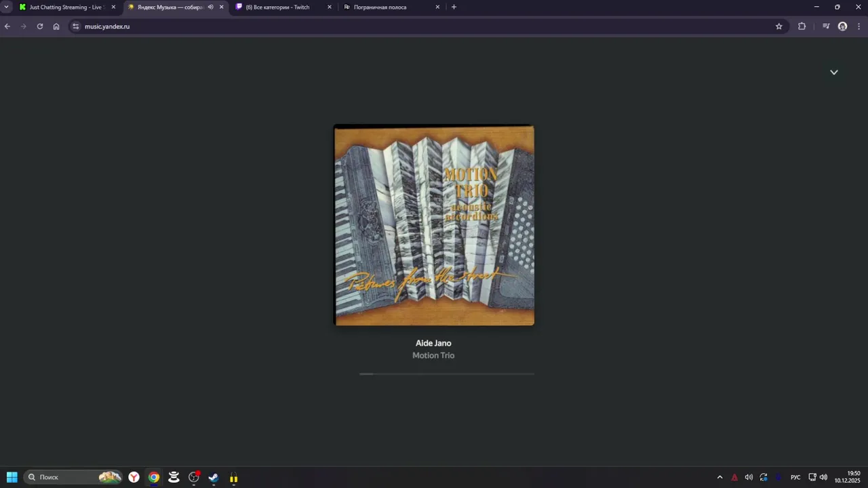Go forward in browser history
This screenshot has height=488, width=868.
(x=24, y=26)
